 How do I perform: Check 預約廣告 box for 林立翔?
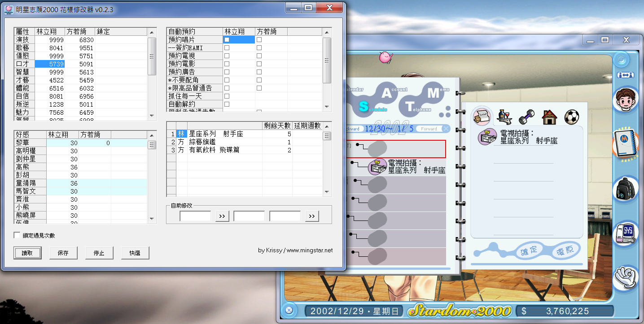[x=227, y=72]
